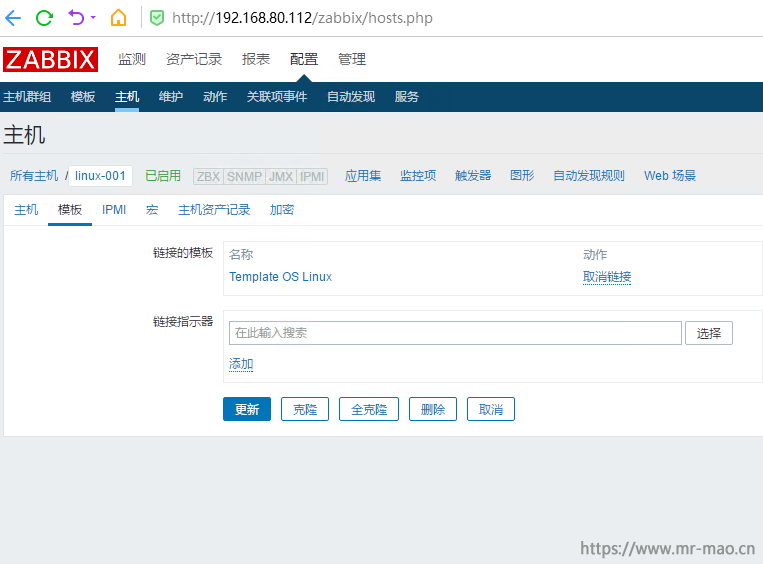Open the 资产记录 top menu
Image resolution: width=763 pixels, height=564 pixels.
coord(194,59)
